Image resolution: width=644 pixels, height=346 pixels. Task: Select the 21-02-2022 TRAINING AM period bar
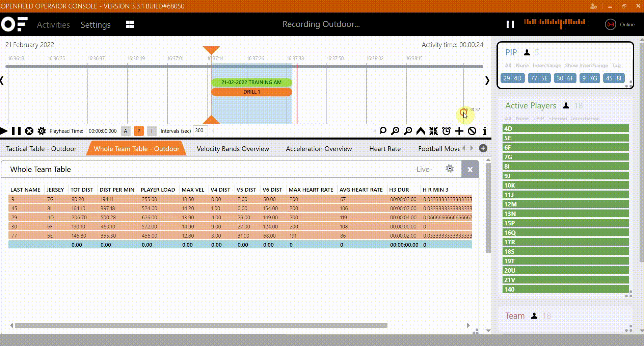pyautogui.click(x=251, y=82)
